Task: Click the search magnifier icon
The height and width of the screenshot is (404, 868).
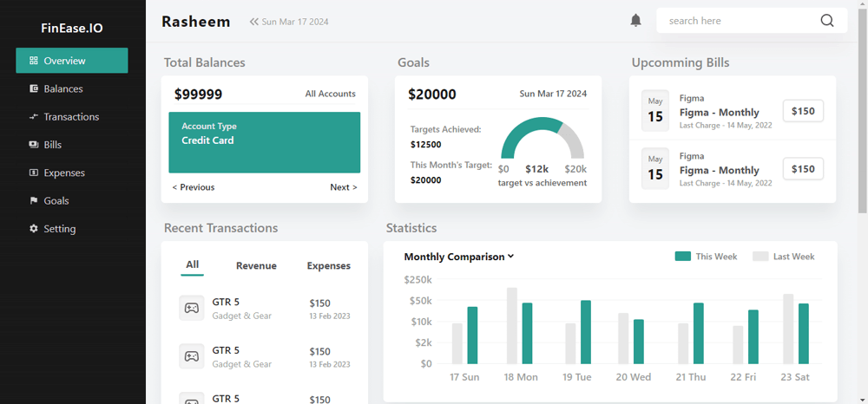Action: [x=826, y=21]
